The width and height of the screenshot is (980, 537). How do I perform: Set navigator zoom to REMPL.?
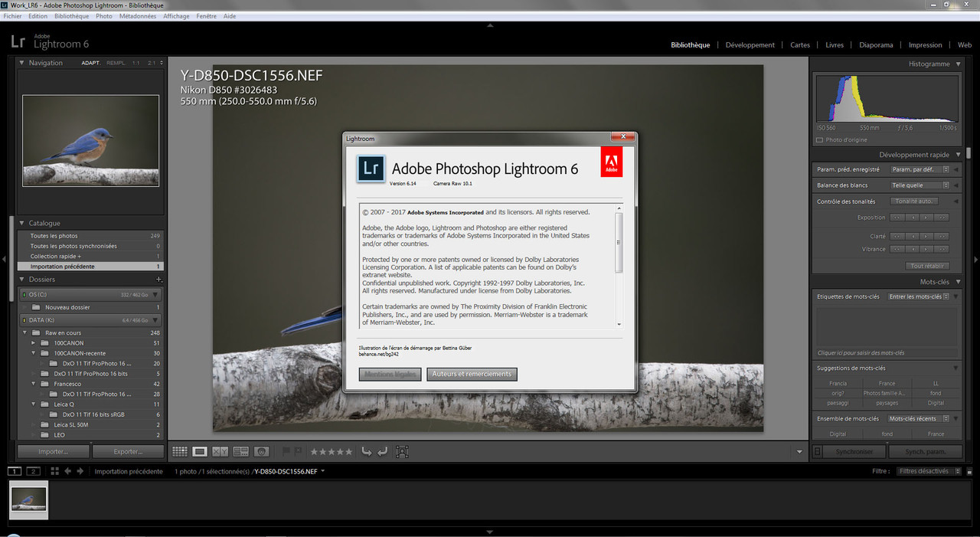(x=116, y=63)
